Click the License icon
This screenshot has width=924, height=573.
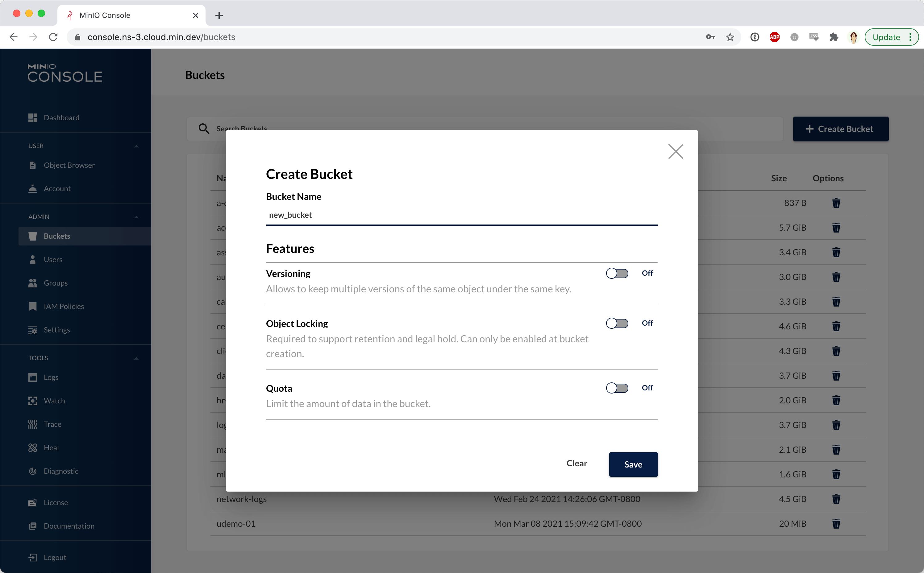click(x=33, y=502)
